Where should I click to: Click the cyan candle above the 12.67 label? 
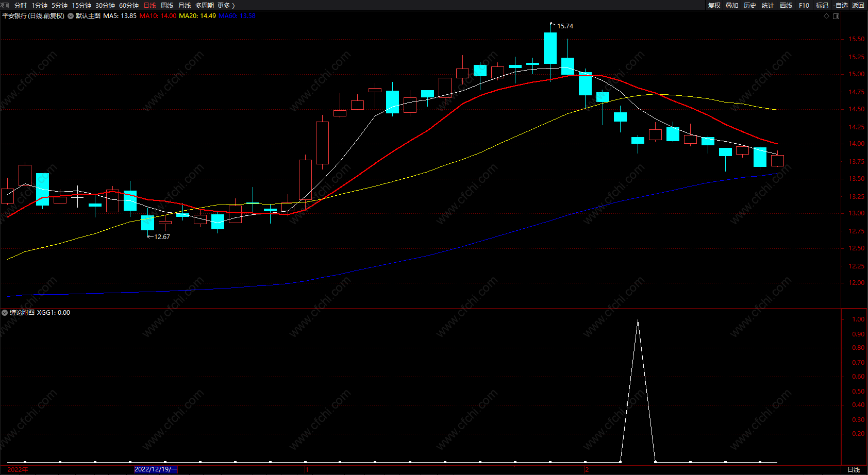click(x=147, y=223)
